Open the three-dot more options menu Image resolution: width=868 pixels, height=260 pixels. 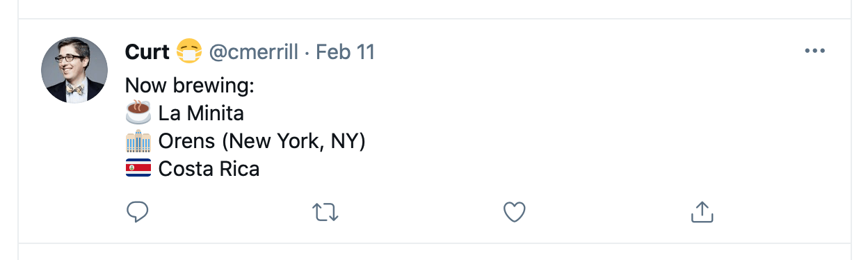(814, 51)
